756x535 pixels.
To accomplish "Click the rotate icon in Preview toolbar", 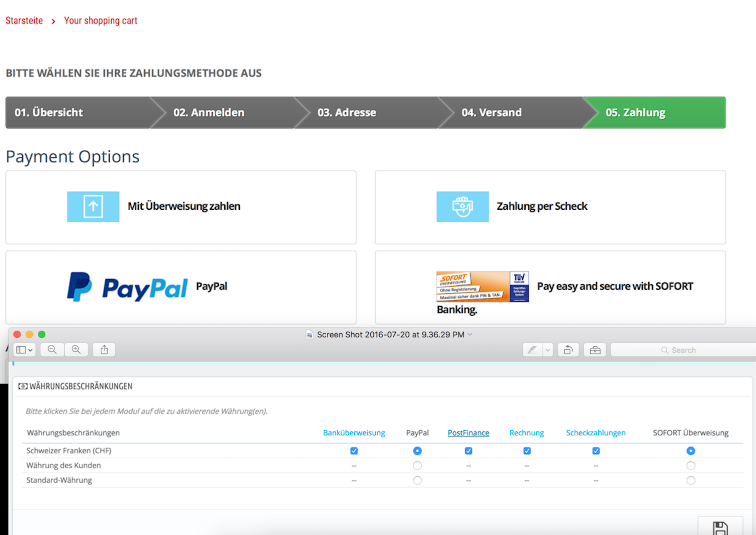I will [568, 350].
